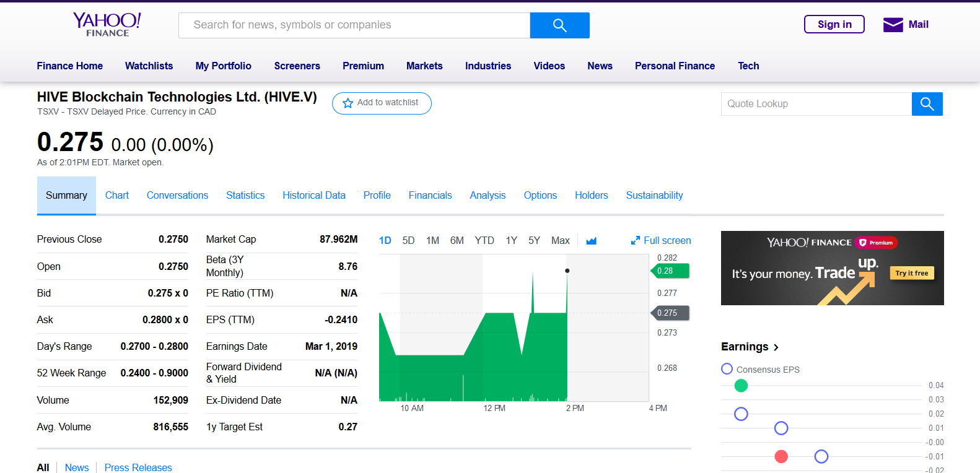980x473 pixels.
Task: Select the News filter below summary
Action: 77,467
